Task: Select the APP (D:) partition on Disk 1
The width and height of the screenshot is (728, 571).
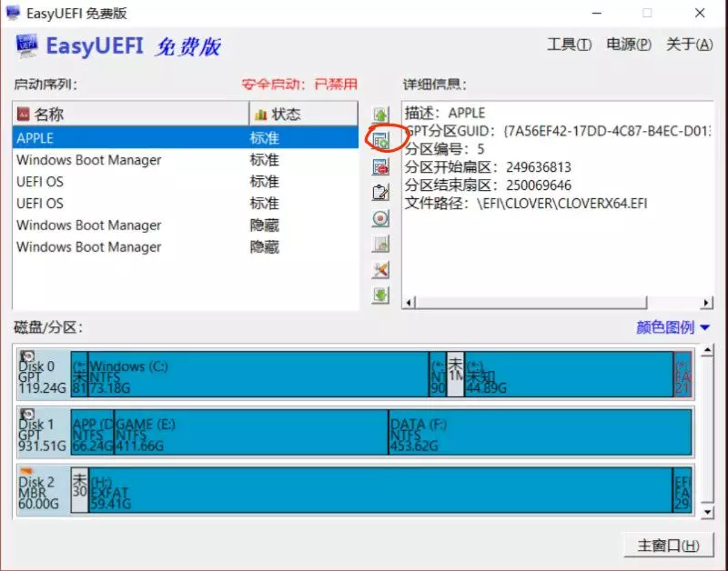Action: [93, 432]
